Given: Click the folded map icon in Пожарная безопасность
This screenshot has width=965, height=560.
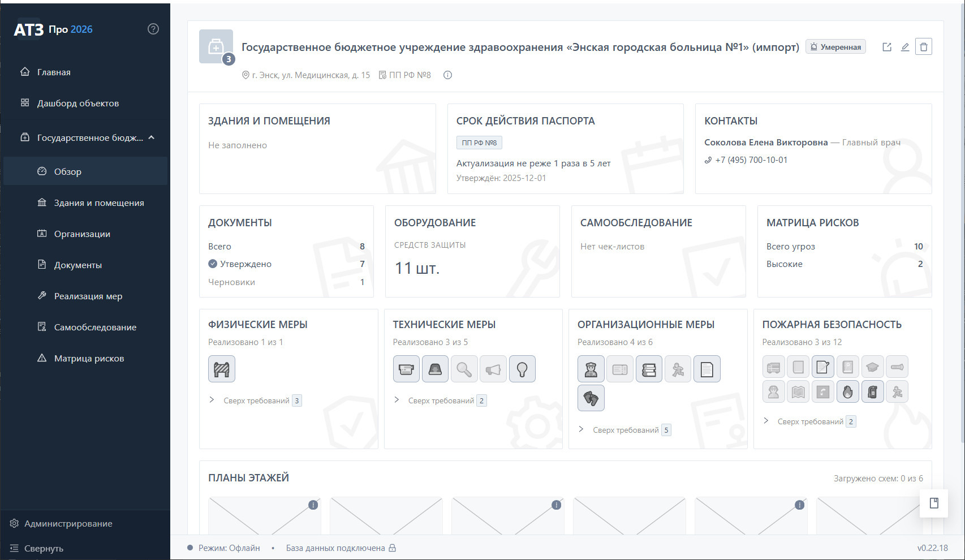Looking at the screenshot, I should 798,391.
